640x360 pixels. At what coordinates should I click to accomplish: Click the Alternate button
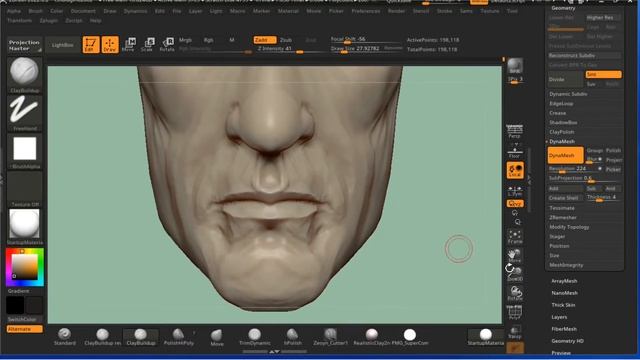tap(24, 329)
